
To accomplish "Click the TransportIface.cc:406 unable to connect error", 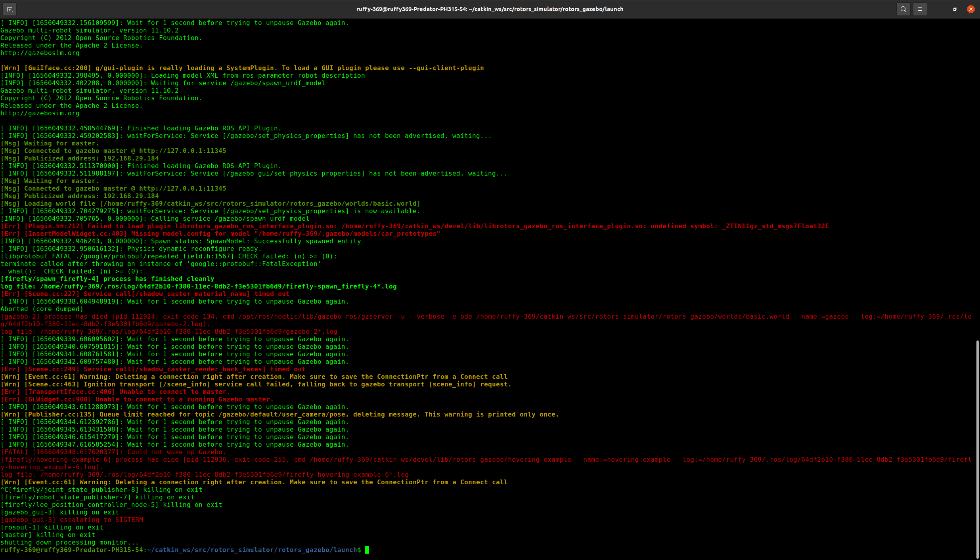I will click(115, 392).
